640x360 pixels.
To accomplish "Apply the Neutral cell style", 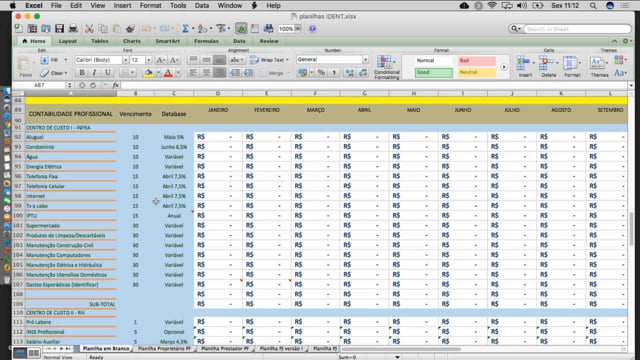I will tap(476, 73).
